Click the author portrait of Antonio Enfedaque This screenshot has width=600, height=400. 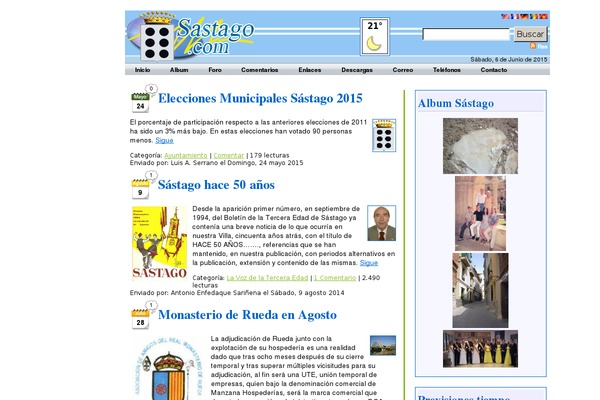point(382,223)
